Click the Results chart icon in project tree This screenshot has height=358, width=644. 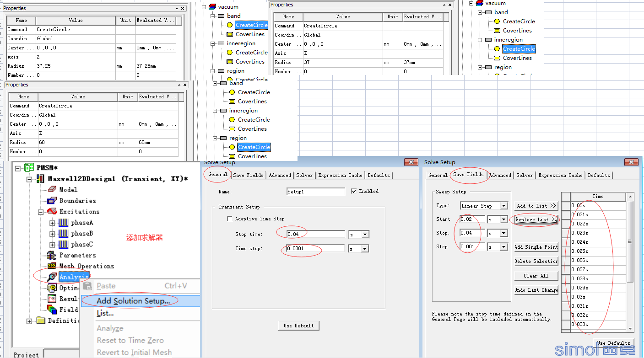52,299
